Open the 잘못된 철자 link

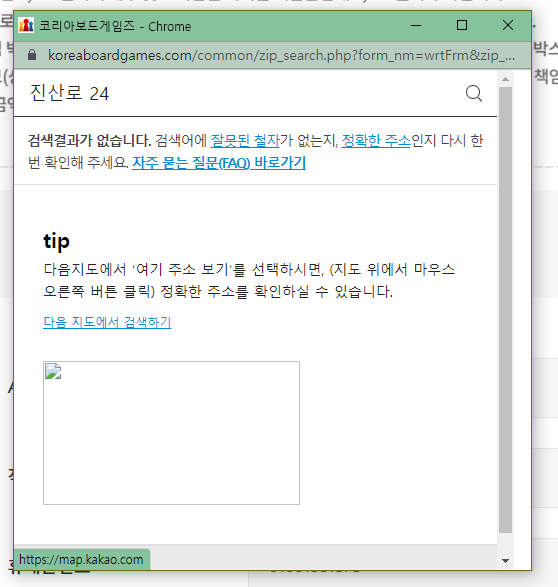245,141
